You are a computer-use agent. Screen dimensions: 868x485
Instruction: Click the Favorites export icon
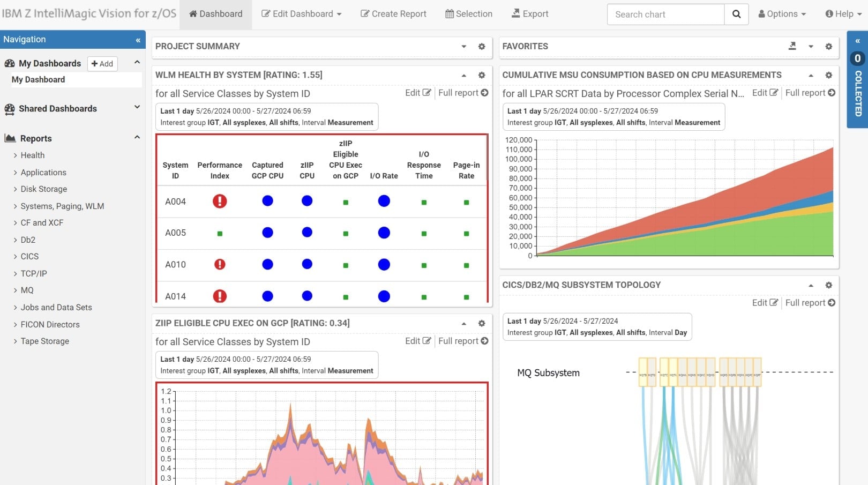click(x=792, y=46)
